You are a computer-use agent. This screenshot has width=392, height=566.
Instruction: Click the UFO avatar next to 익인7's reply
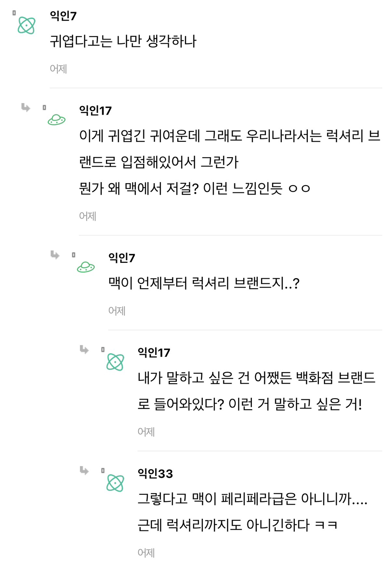[x=86, y=267]
